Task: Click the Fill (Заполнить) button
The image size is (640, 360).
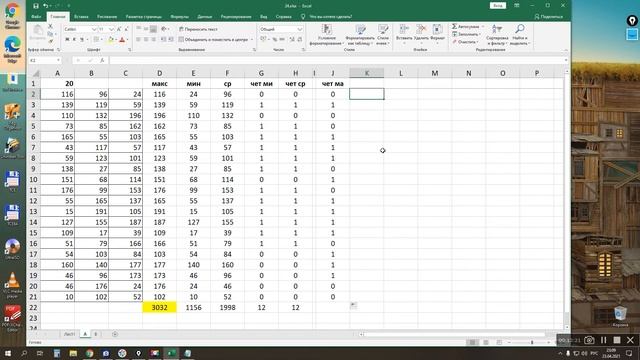Action: 466,34
